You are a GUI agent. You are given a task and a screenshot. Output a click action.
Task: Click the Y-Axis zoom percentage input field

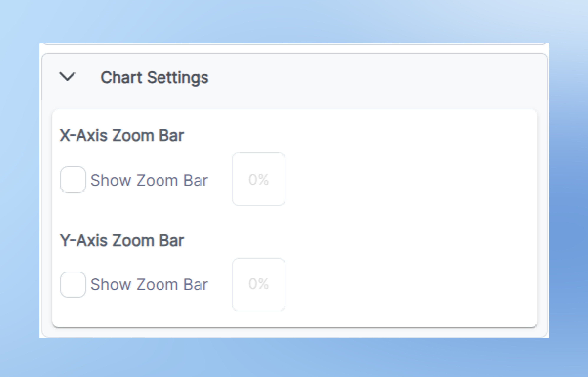tap(259, 284)
